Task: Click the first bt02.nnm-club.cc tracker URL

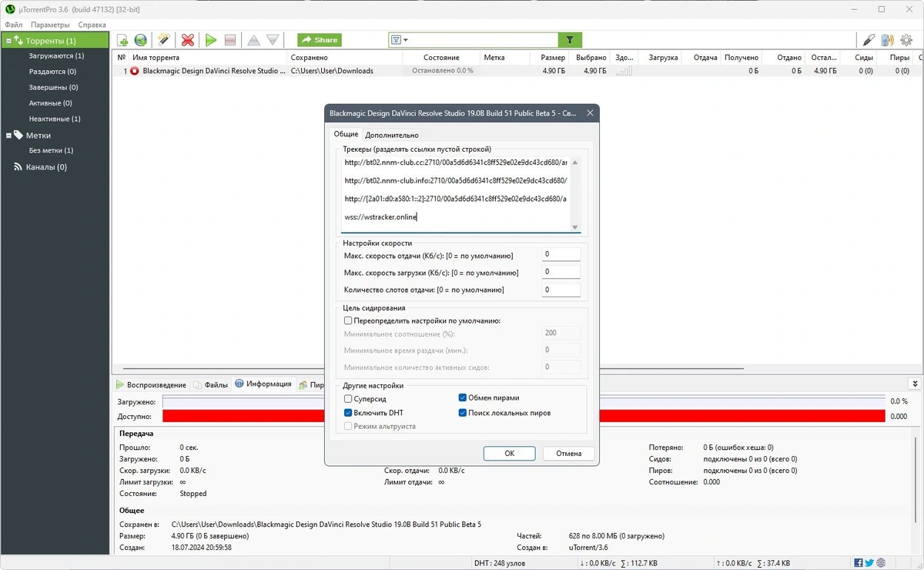Action: pos(455,163)
